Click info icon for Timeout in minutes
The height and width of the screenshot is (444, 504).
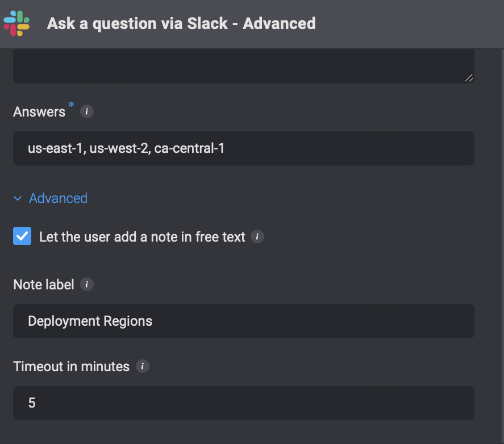click(143, 366)
